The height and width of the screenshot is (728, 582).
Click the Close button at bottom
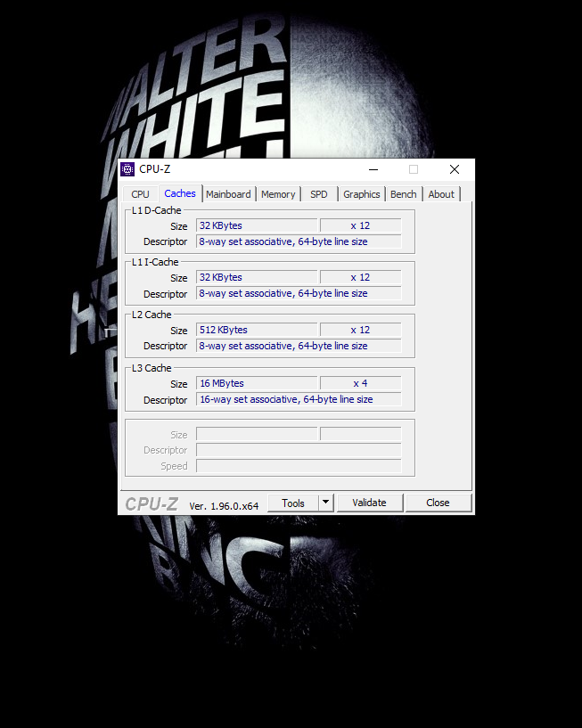[438, 503]
